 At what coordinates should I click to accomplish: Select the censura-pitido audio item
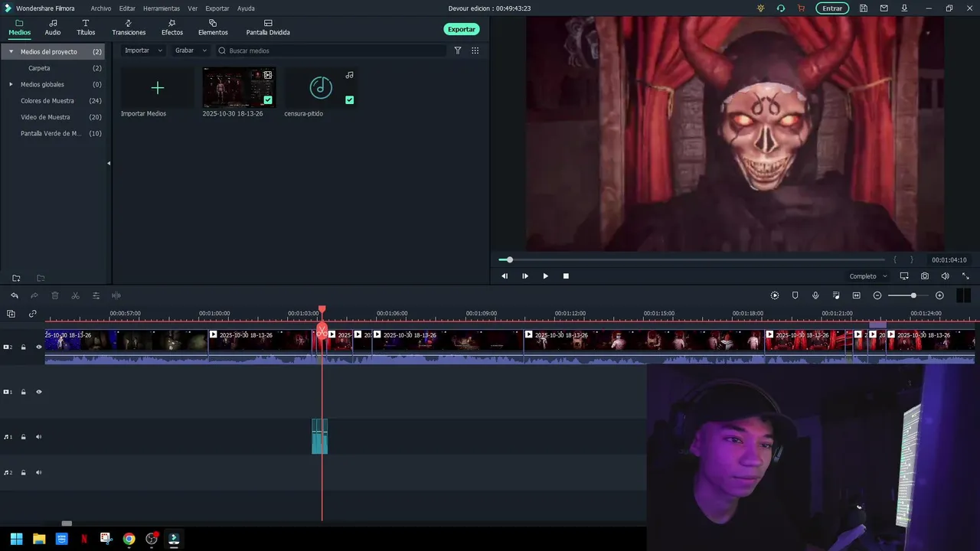[321, 88]
